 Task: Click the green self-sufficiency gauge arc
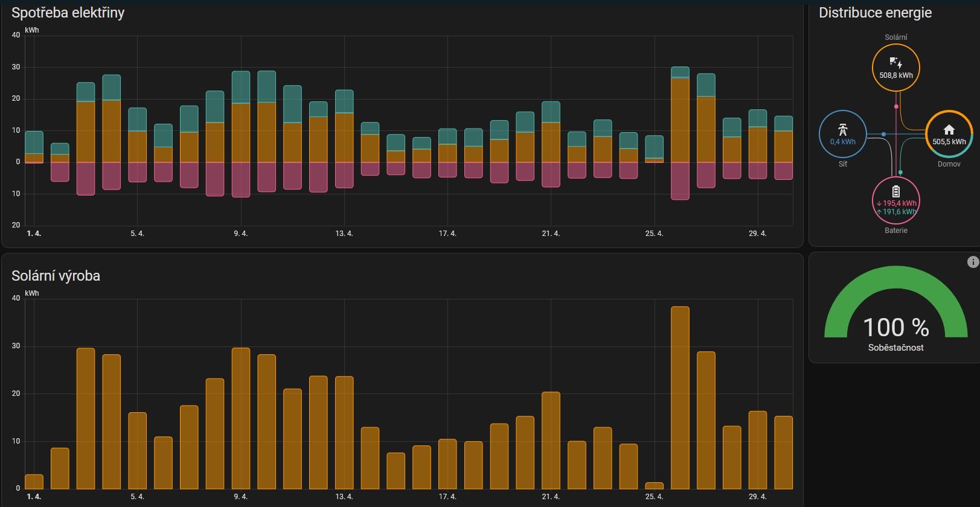point(895,276)
